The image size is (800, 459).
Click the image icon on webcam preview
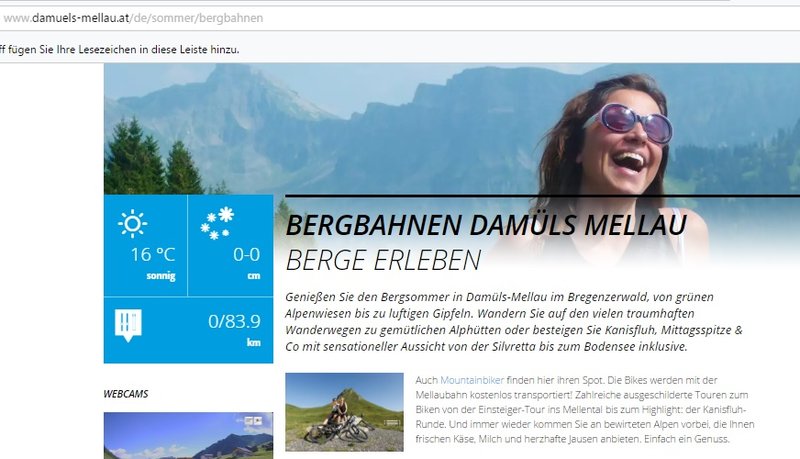(248, 420)
